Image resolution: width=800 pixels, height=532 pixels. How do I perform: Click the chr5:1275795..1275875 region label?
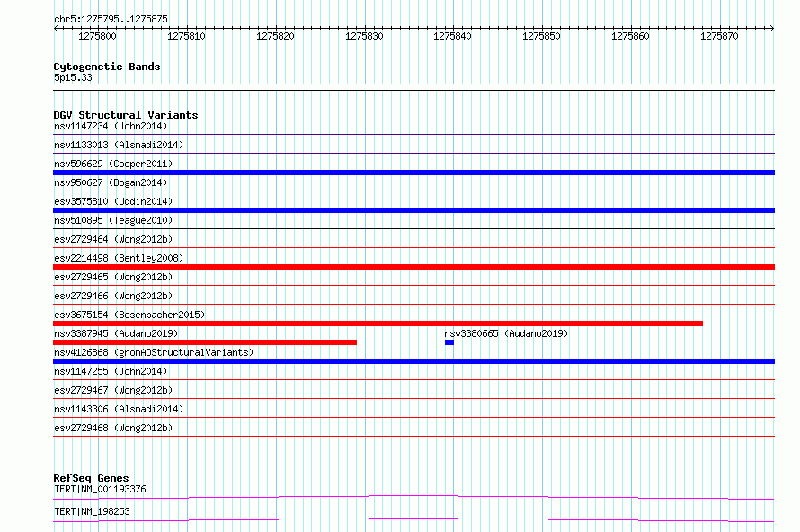click(111, 20)
